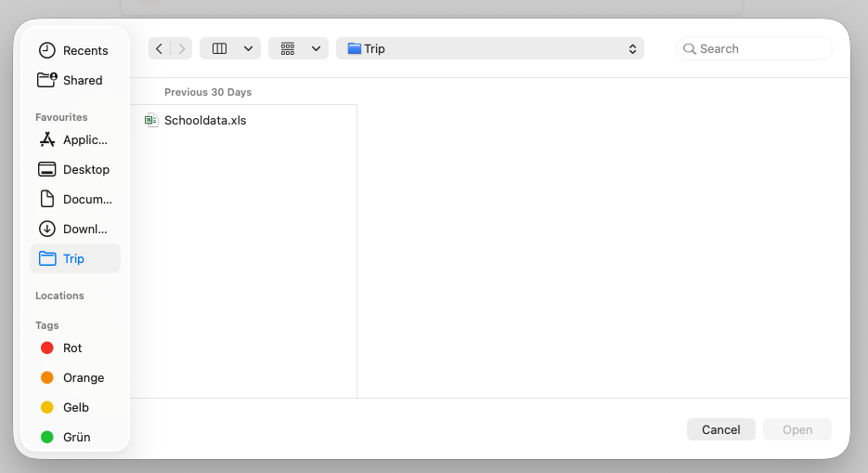Click the Desktop icon in sidebar

click(46, 169)
